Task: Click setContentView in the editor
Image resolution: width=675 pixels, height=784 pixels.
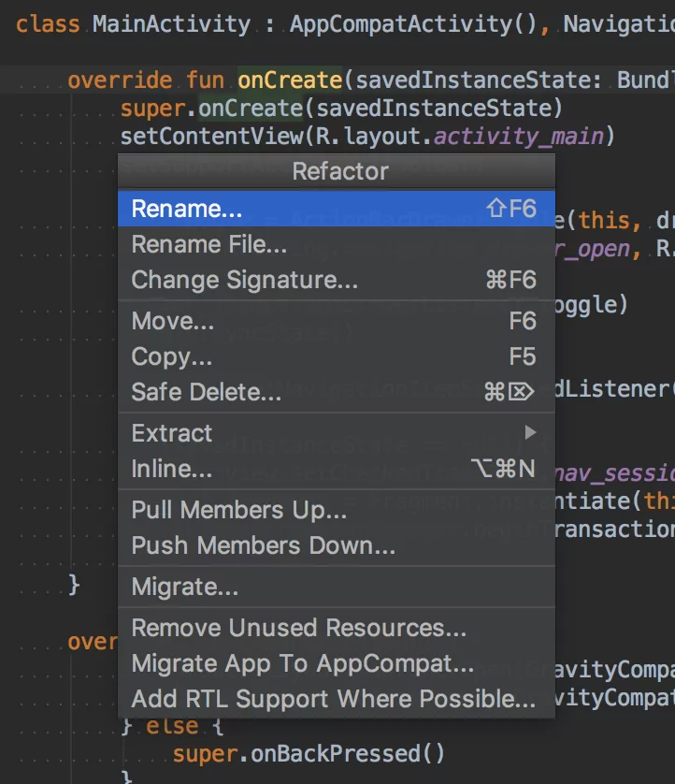Action: [x=212, y=137]
